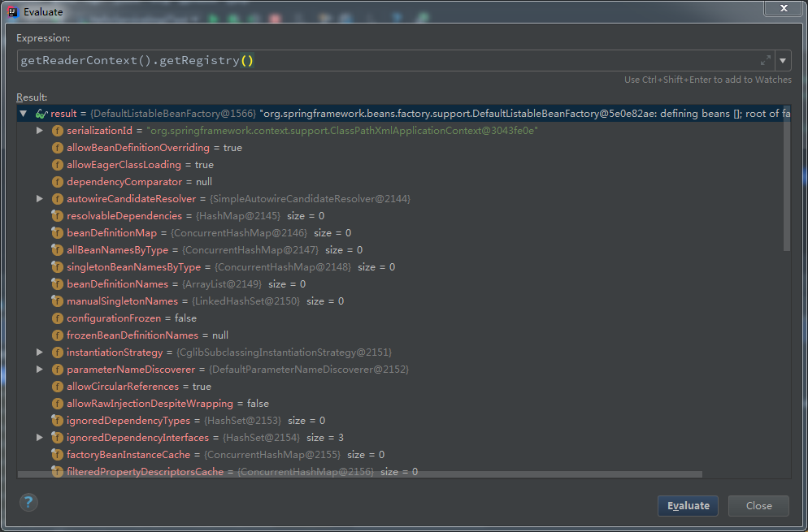The width and height of the screenshot is (808, 532).
Task: Click the field icon of resolvableDependencies
Action: tap(57, 216)
